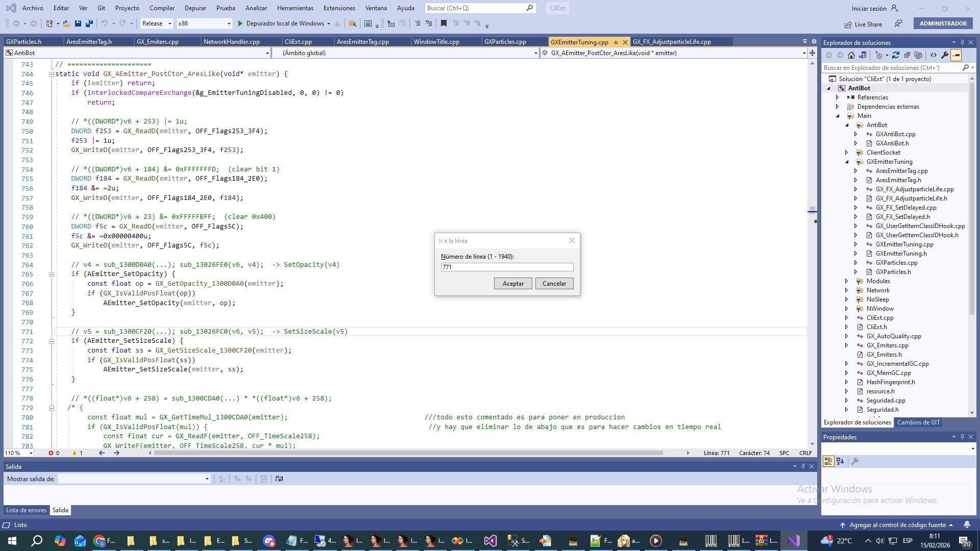980x551 pixels.
Task: Toggle Preview Selected Items in Solution Explorer
Action: click(x=956, y=55)
